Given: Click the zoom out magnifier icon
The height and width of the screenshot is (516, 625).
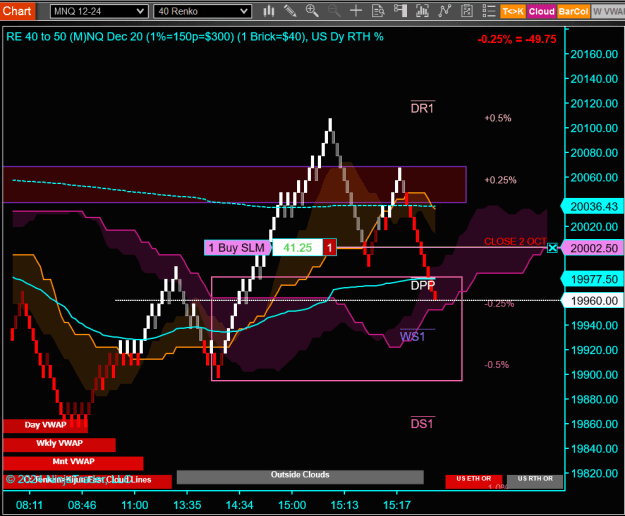Looking at the screenshot, I should tap(334, 11).
